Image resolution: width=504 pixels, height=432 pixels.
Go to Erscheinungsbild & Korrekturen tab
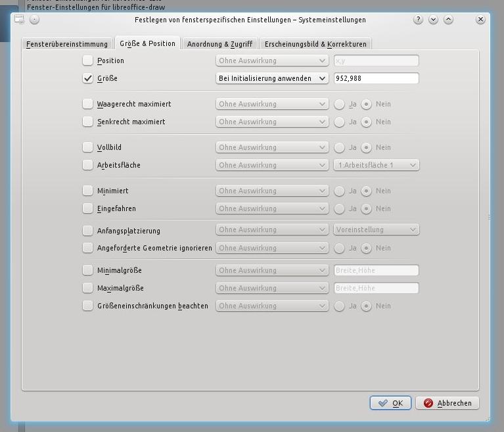(315, 44)
